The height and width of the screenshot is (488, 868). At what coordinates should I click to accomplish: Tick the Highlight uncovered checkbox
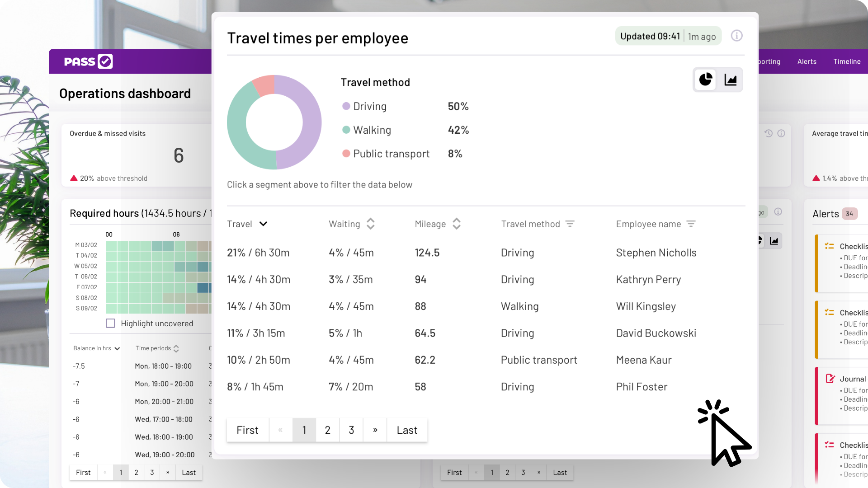pyautogui.click(x=110, y=324)
